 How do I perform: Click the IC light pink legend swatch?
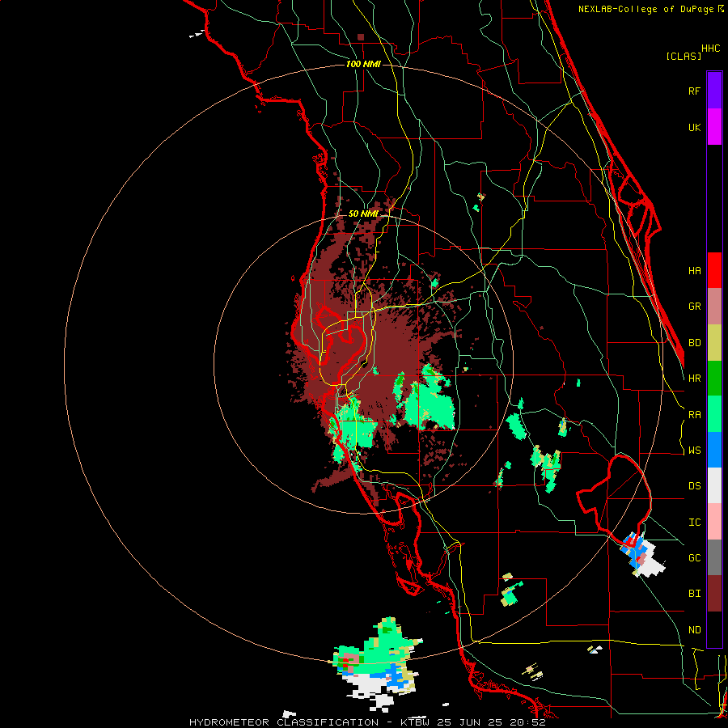pos(714,522)
